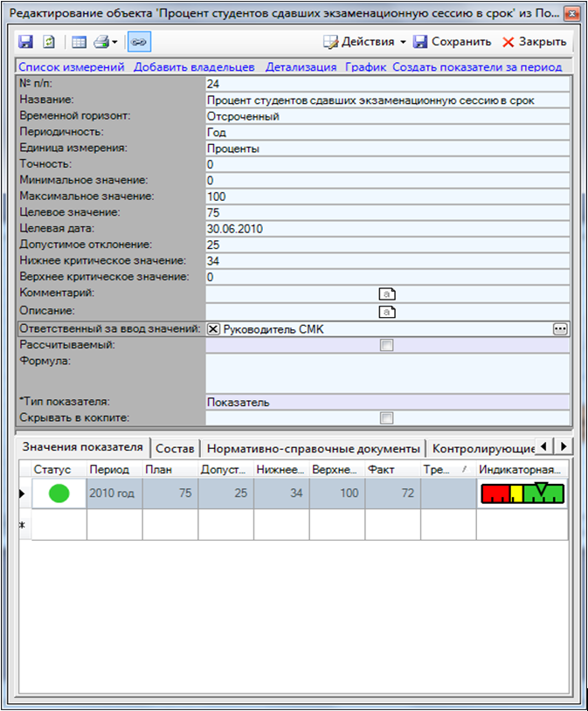Switch to the Нормативно-справочные документы tab
Screen dimensions: 588x711
[314, 448]
